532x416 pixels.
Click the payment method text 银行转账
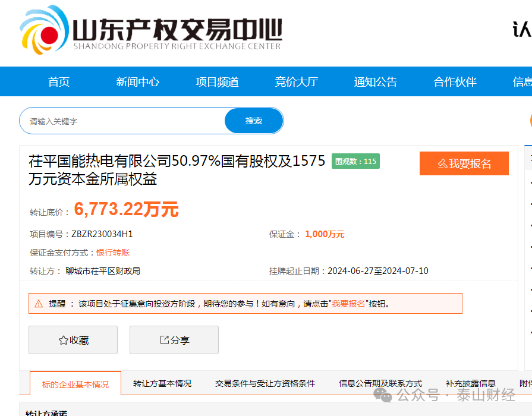[x=113, y=253]
